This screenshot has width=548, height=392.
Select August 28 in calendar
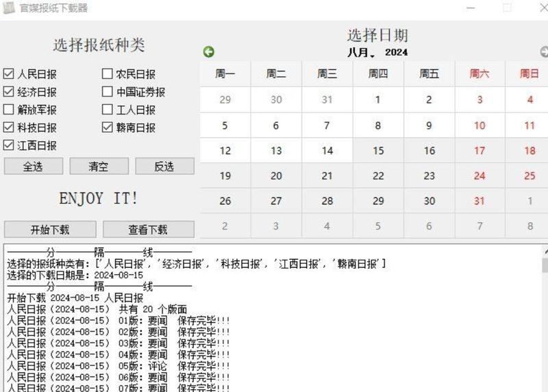(327, 201)
